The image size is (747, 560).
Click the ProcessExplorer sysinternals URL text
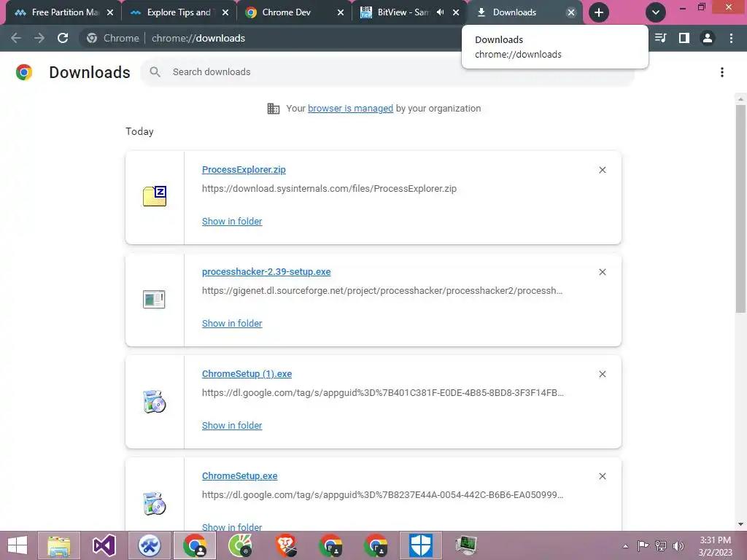pos(329,189)
